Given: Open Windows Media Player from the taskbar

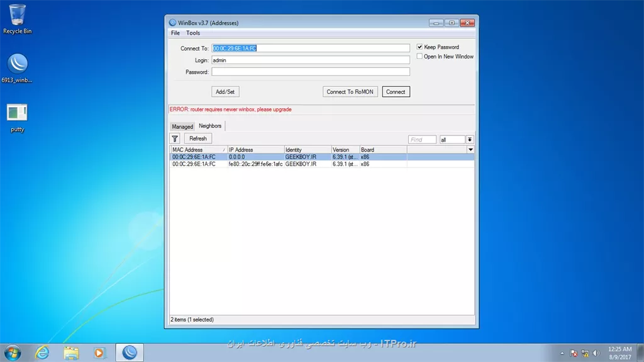Looking at the screenshot, I should pos(99,353).
